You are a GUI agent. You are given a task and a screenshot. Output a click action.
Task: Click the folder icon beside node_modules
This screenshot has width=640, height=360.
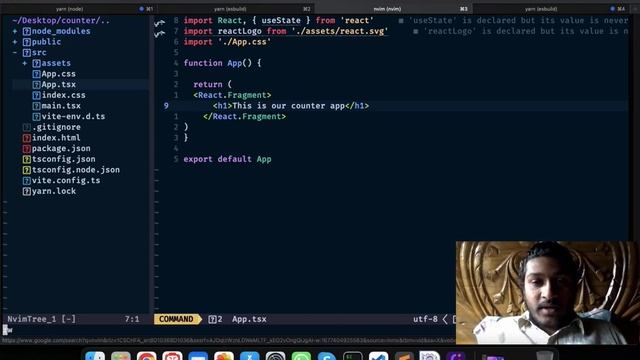pos(27,31)
